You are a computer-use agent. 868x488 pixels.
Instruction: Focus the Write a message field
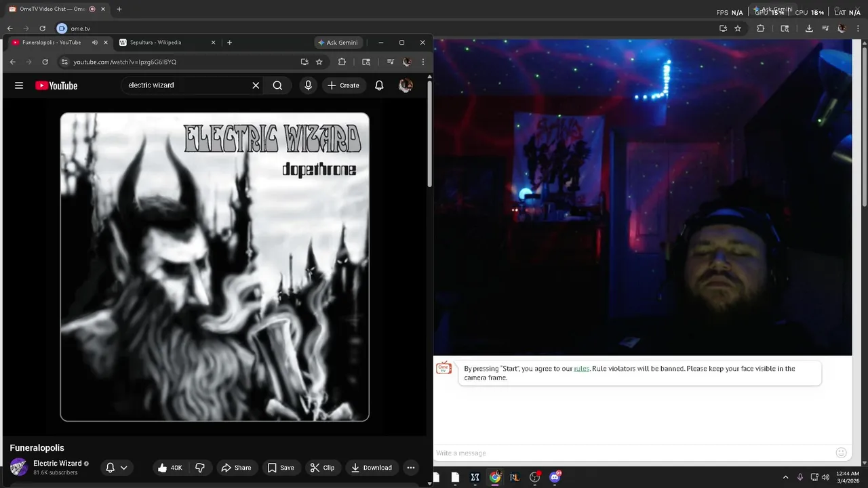tap(633, 453)
